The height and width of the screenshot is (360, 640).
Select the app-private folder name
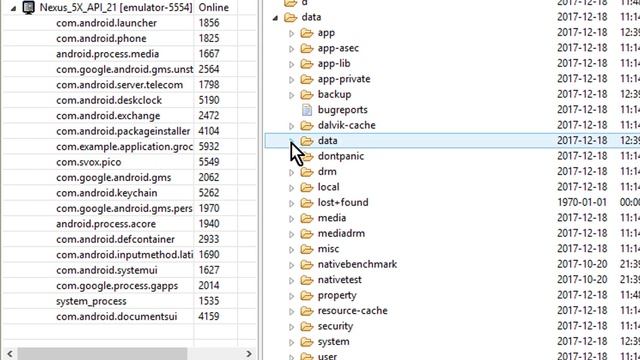click(x=344, y=79)
